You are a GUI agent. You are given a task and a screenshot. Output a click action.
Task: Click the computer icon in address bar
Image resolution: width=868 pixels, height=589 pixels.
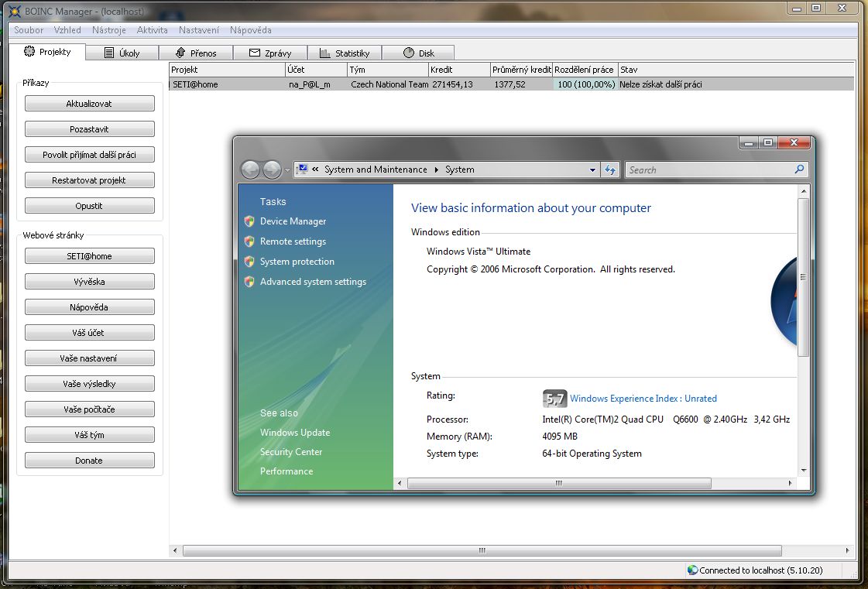tap(302, 170)
